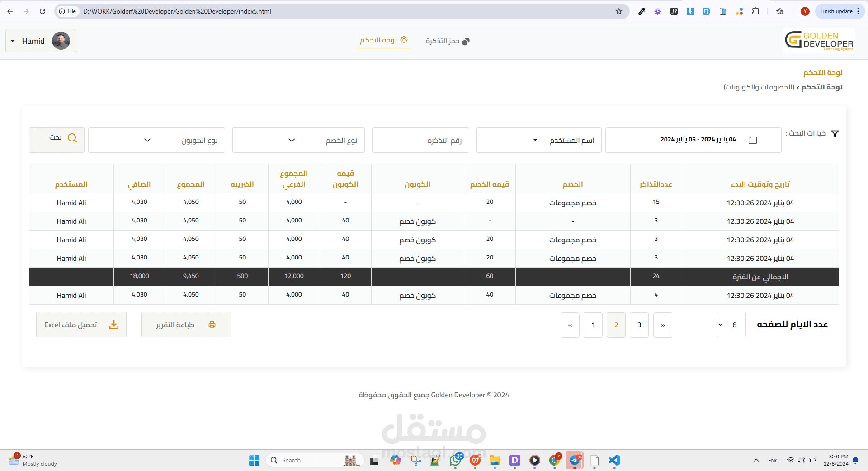Screen dimensions: 868x471
Task: Change days per page selector showing 6
Action: (x=731, y=325)
